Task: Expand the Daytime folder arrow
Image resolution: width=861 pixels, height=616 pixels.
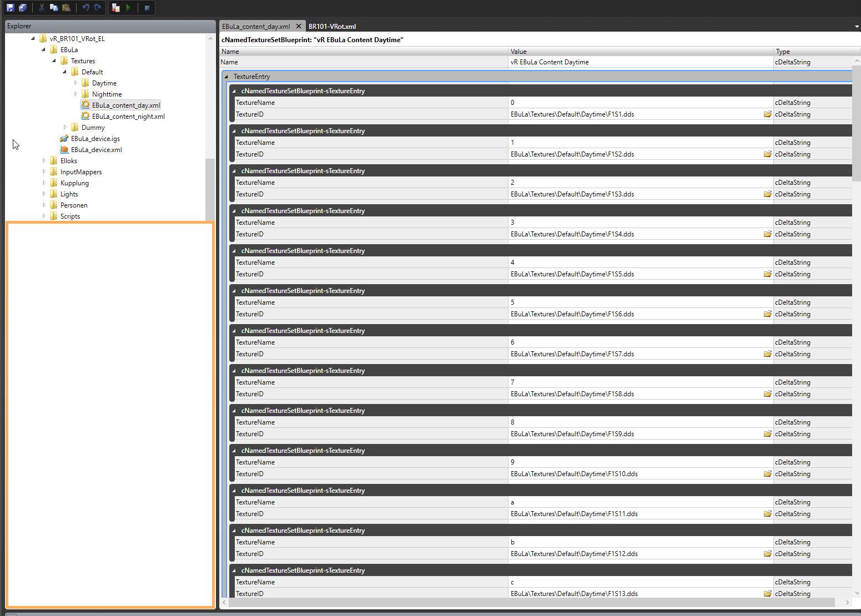Action: click(x=75, y=83)
